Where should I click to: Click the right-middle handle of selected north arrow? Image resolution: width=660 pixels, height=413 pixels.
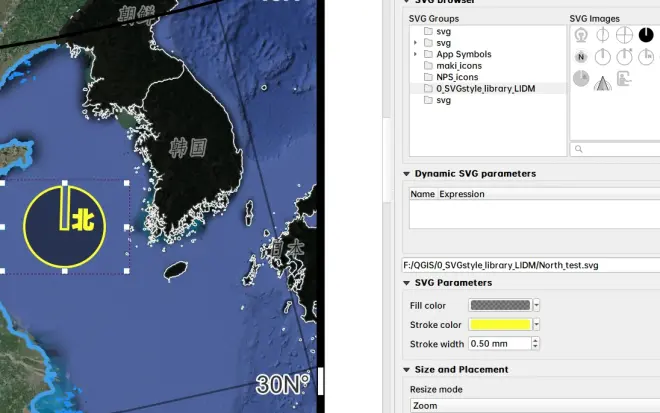[x=127, y=227]
